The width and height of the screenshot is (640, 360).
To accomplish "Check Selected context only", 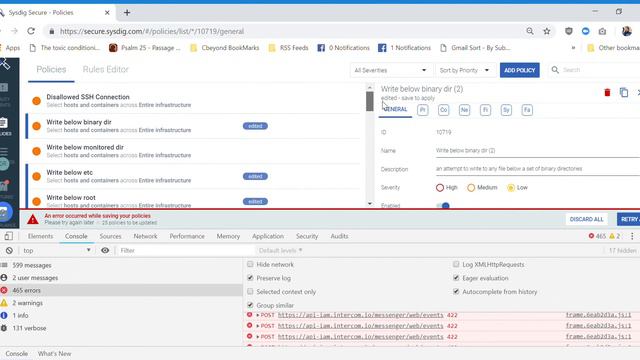I will pos(250,291).
